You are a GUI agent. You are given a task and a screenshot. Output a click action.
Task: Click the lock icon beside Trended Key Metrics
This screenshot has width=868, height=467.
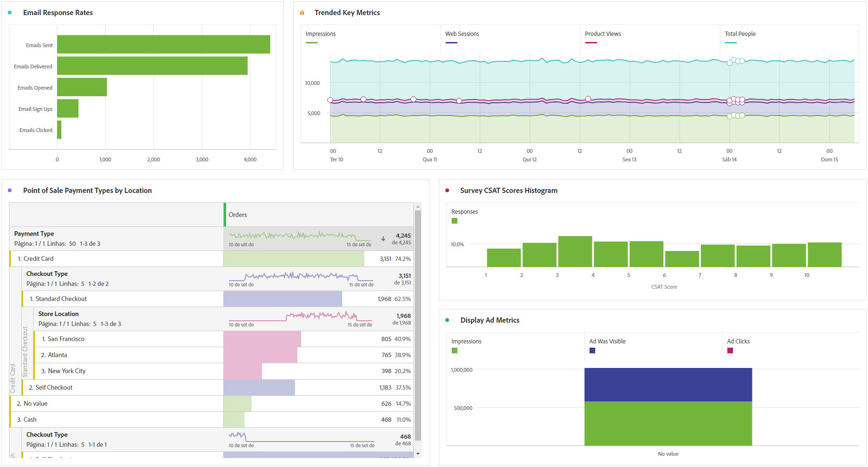pyautogui.click(x=302, y=13)
